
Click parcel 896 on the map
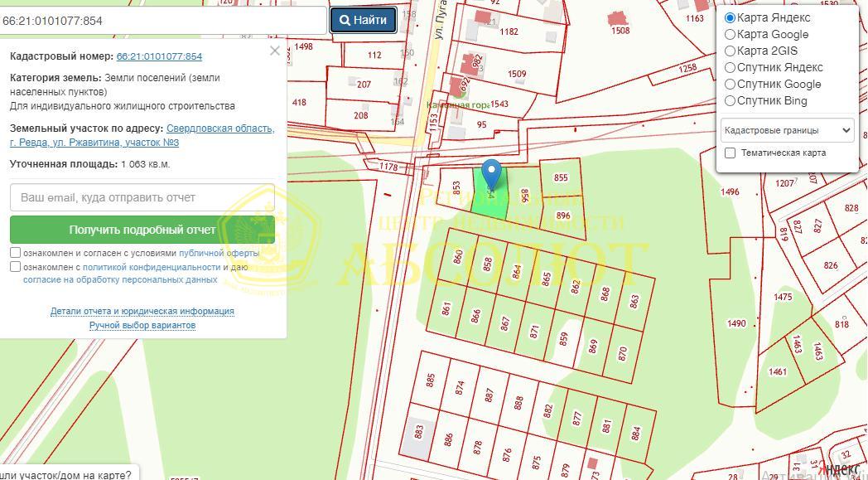pos(563,216)
